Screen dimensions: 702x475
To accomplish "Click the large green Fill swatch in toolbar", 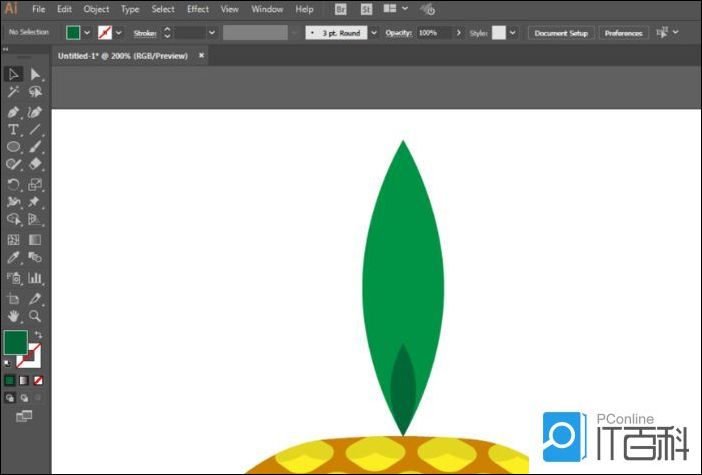I will [16, 342].
